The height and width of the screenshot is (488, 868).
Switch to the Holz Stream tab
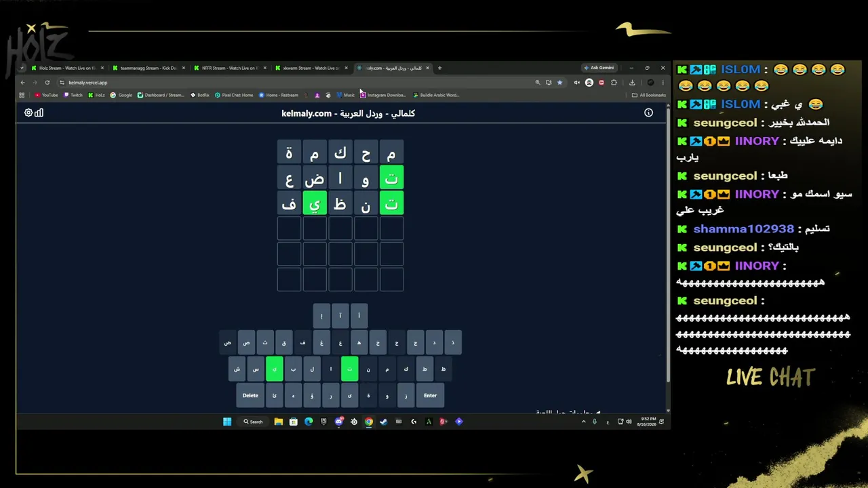(67, 68)
